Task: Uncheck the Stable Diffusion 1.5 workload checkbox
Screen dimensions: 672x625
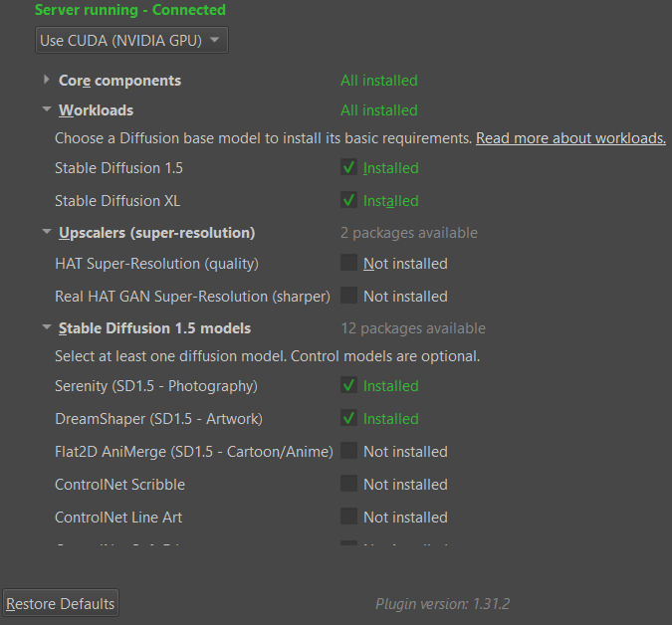Action: click(x=348, y=167)
